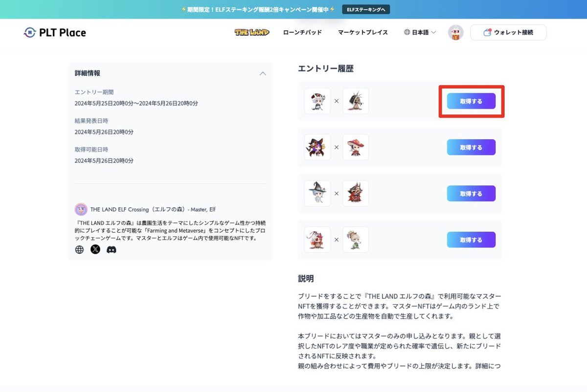Click the 結果発表日時 label
The width and height of the screenshot is (587, 392).
coord(91,121)
